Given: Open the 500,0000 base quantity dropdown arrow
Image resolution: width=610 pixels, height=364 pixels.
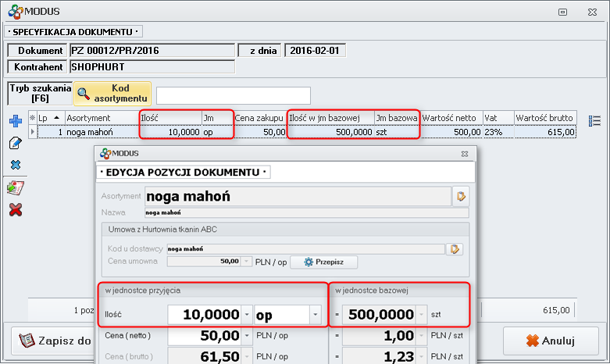Looking at the screenshot, I should click(x=422, y=315).
